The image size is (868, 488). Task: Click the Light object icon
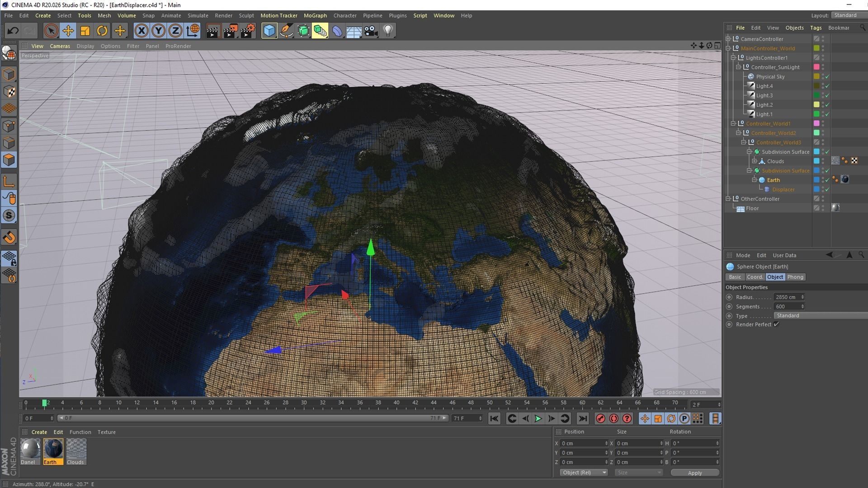coord(388,31)
